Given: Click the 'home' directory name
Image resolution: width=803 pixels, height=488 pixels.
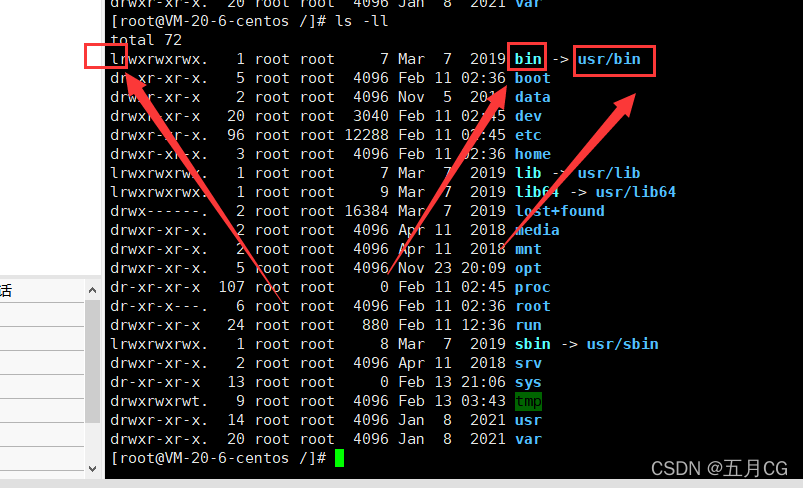Looking at the screenshot, I should coord(533,154).
